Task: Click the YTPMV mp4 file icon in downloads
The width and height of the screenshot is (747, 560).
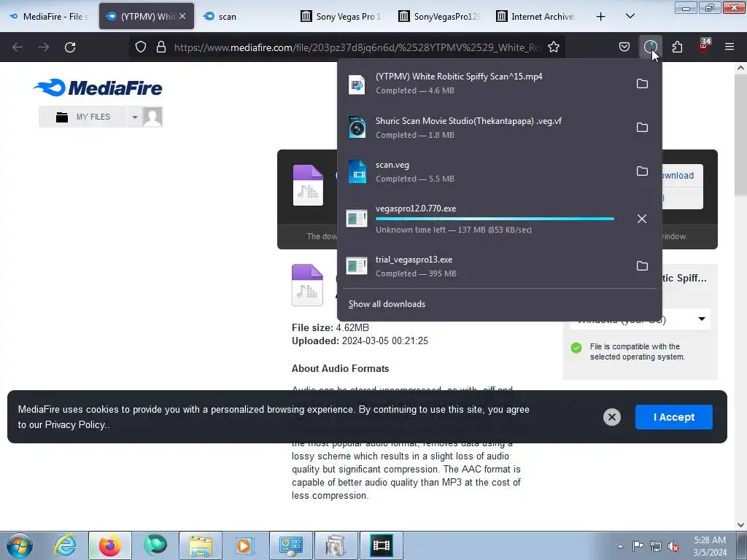Action: coord(357,85)
